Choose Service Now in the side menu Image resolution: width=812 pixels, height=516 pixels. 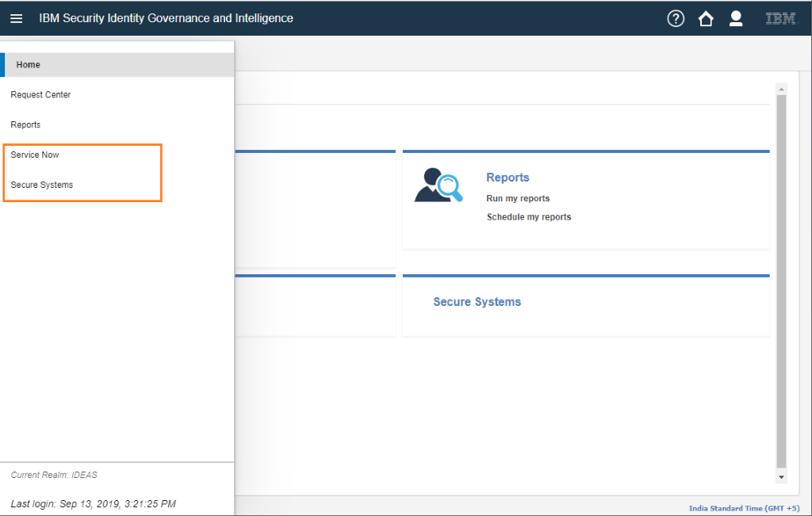click(35, 155)
